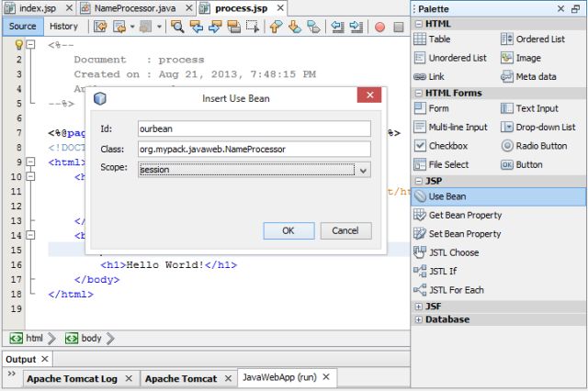The height and width of the screenshot is (391, 588).
Task: Select Table in the palette
Action: tap(432, 39)
